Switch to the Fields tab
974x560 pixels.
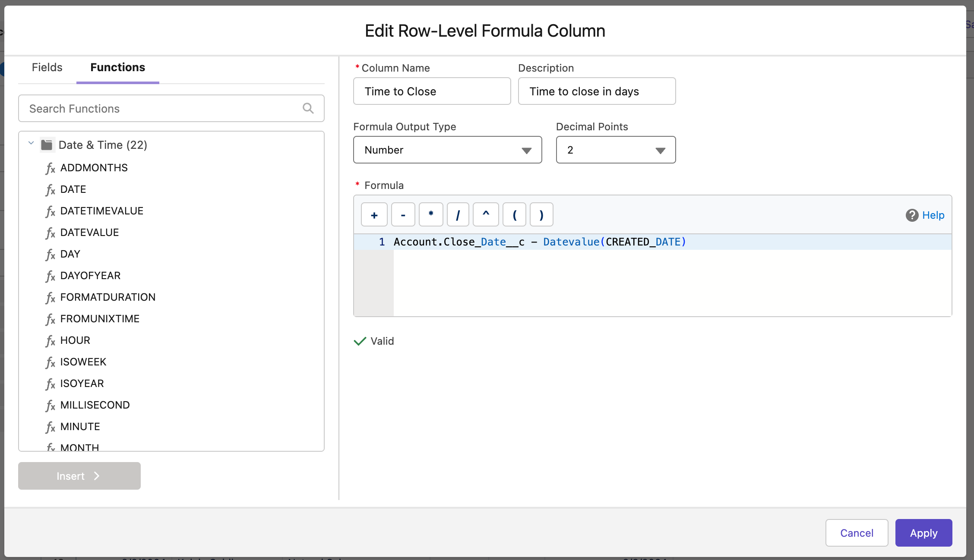[47, 67]
